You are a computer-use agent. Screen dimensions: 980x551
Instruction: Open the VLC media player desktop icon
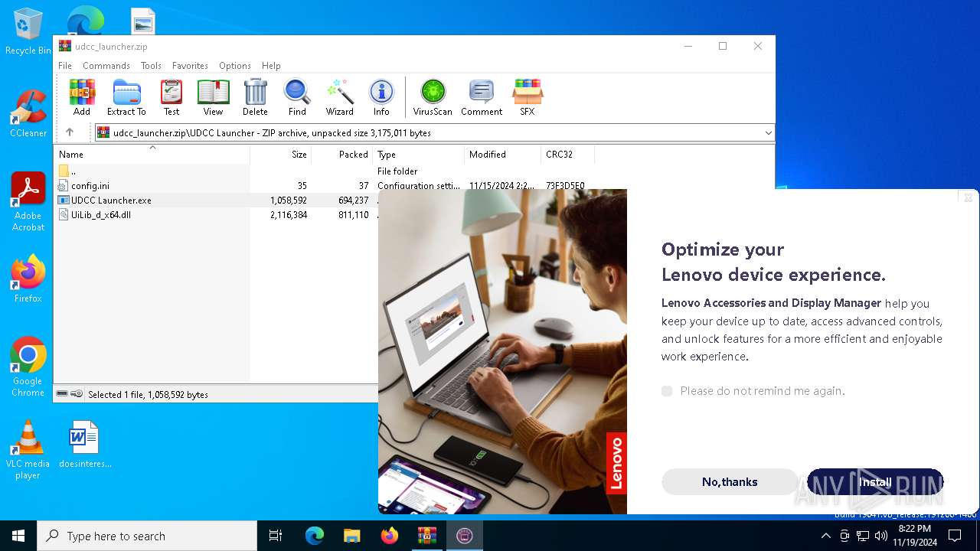[x=28, y=450]
